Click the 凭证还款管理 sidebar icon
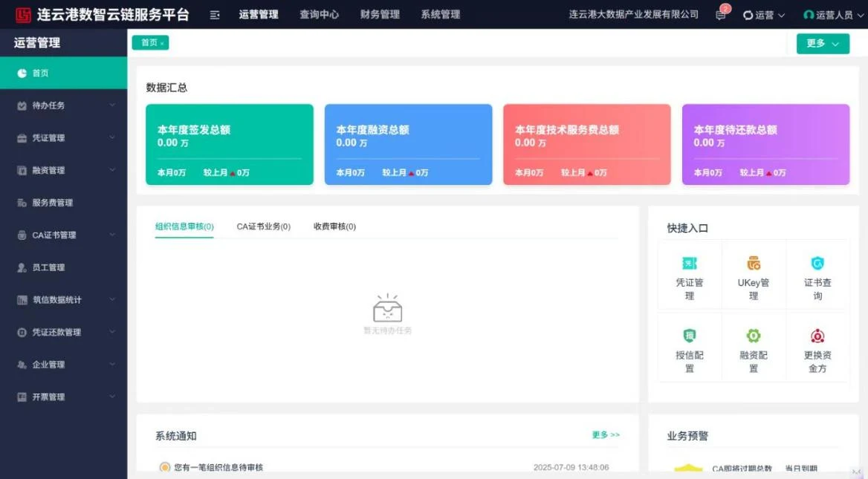This screenshot has height=479, width=868. tap(22, 333)
